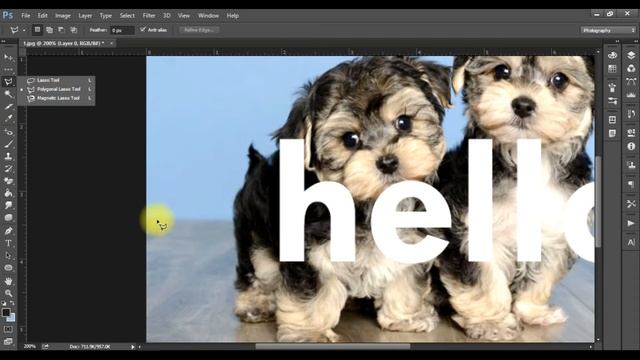Viewport: 640px width, 360px height.
Task: Select the Path Selection tool
Action: pyautogui.click(x=8, y=256)
